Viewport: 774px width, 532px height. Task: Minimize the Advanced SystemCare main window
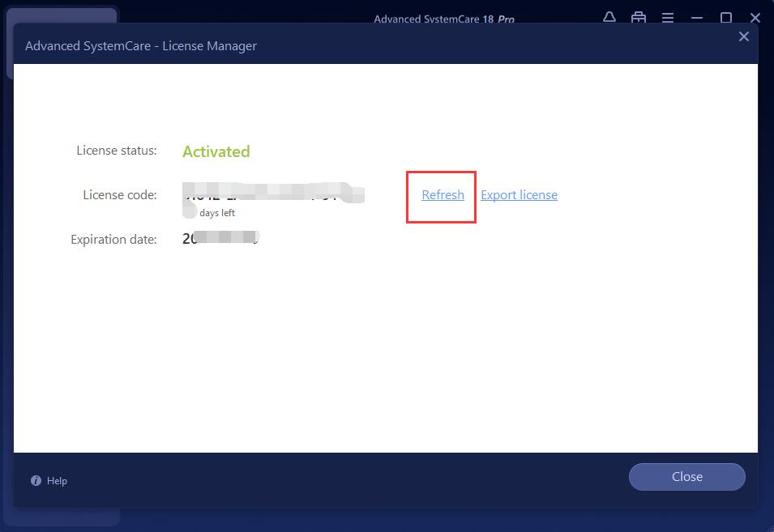(696, 18)
